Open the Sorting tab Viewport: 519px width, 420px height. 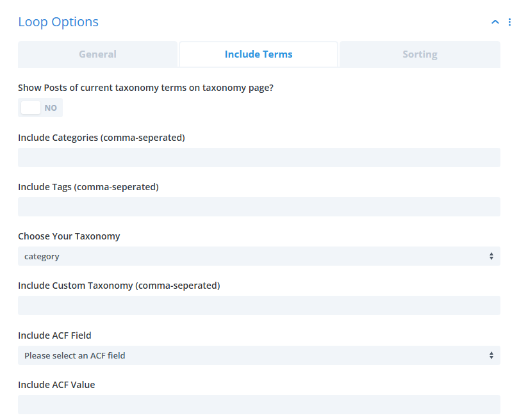click(420, 54)
